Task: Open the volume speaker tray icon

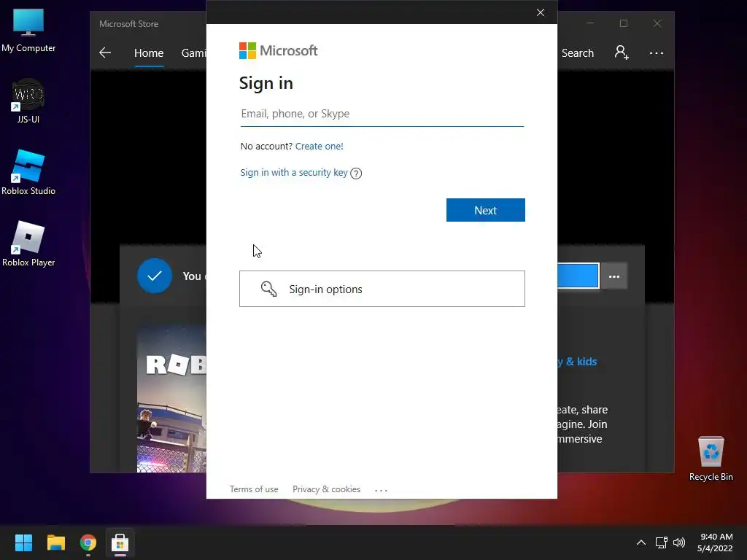Action: tap(679, 542)
